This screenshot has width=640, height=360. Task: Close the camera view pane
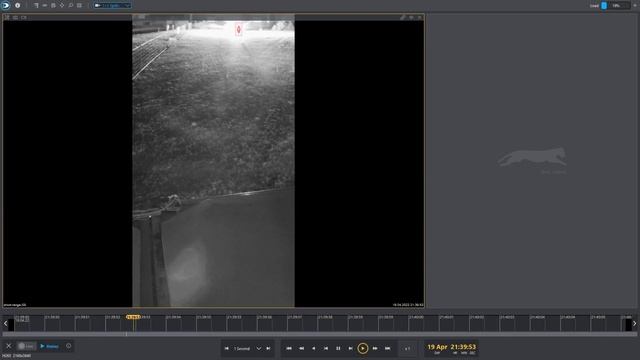pyautogui.click(x=420, y=17)
